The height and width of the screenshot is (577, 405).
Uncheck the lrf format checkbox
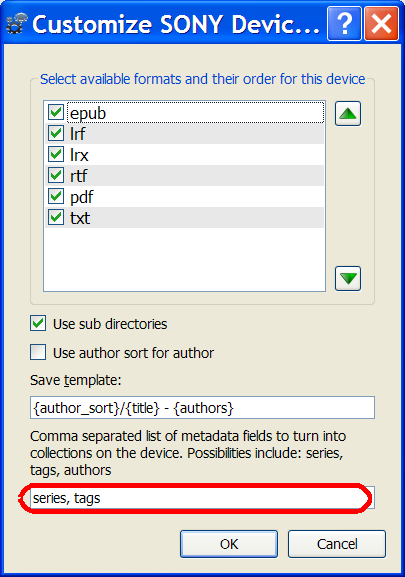click(56, 133)
